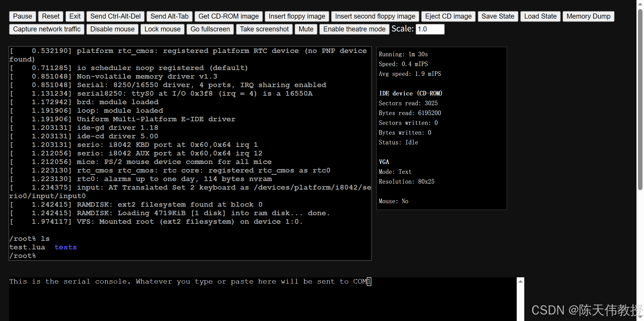Pause the emulator
Screen dimensions: 644x321
22,16
